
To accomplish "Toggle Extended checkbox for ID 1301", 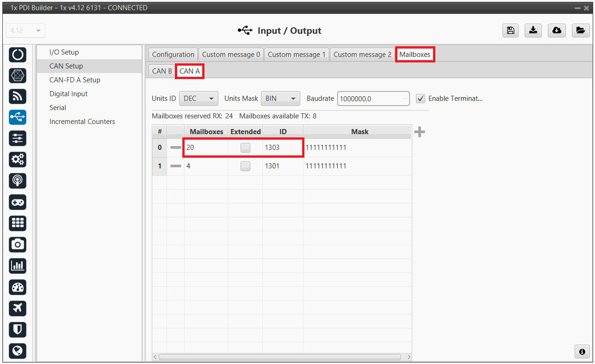I will point(245,166).
